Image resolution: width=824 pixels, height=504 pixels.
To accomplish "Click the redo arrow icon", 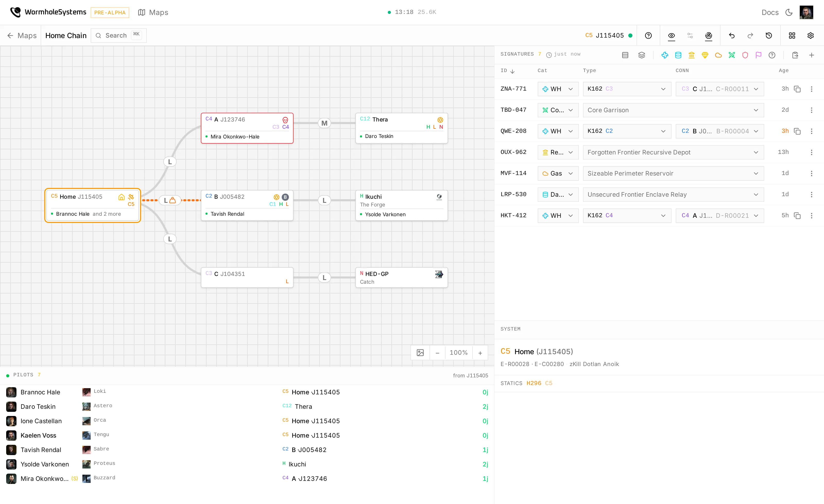I will pyautogui.click(x=750, y=36).
